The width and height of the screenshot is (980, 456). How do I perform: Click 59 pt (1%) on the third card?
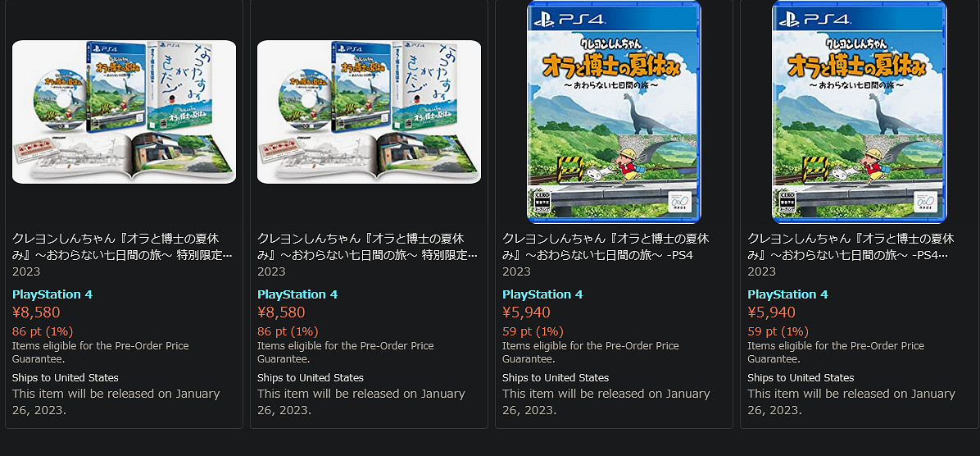click(x=533, y=331)
